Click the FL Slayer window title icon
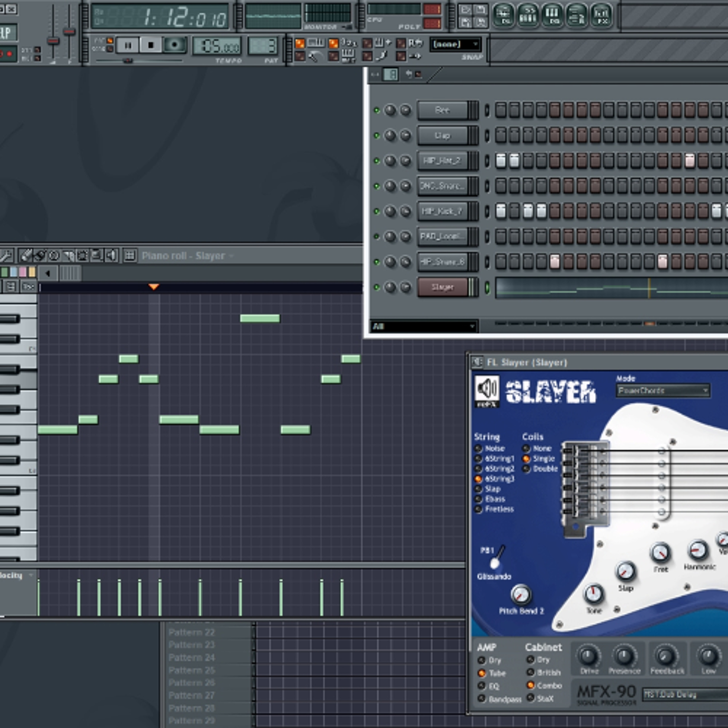Image resolution: width=728 pixels, height=728 pixels. point(477,363)
